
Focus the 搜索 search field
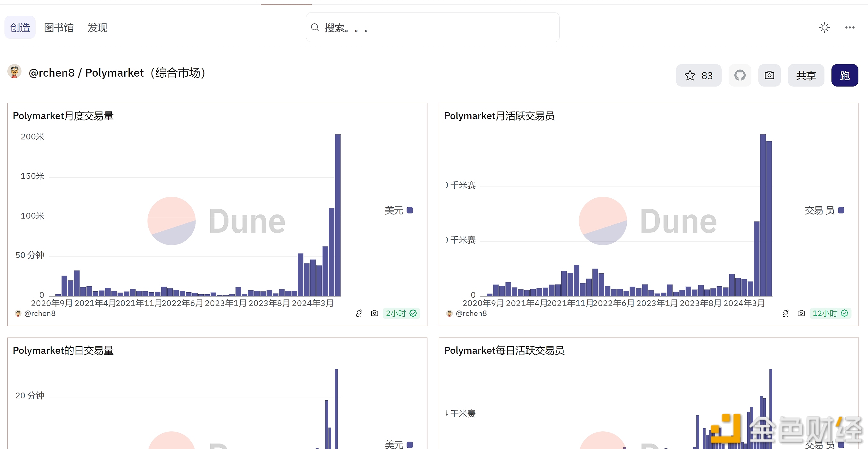coord(433,27)
